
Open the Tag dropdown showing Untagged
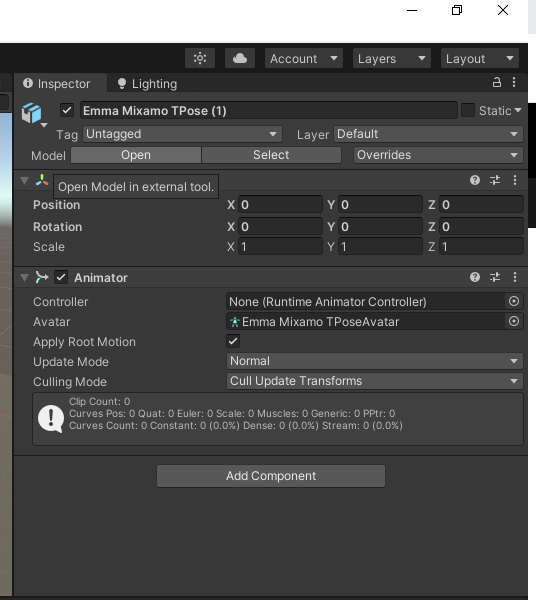tap(182, 134)
